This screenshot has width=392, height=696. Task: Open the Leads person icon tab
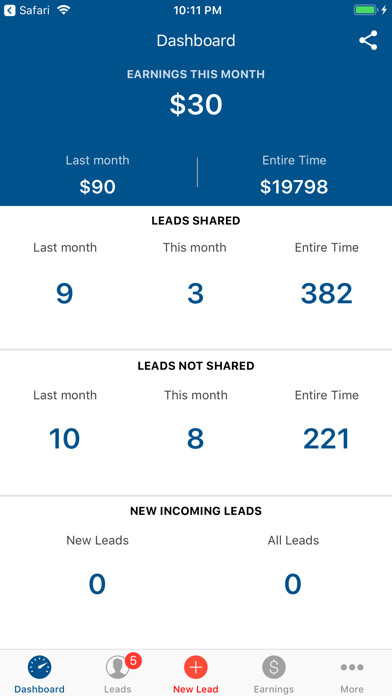click(x=117, y=667)
